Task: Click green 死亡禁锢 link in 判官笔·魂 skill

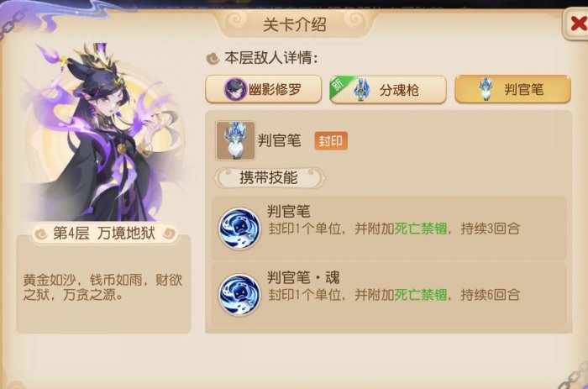Action: 421,295
